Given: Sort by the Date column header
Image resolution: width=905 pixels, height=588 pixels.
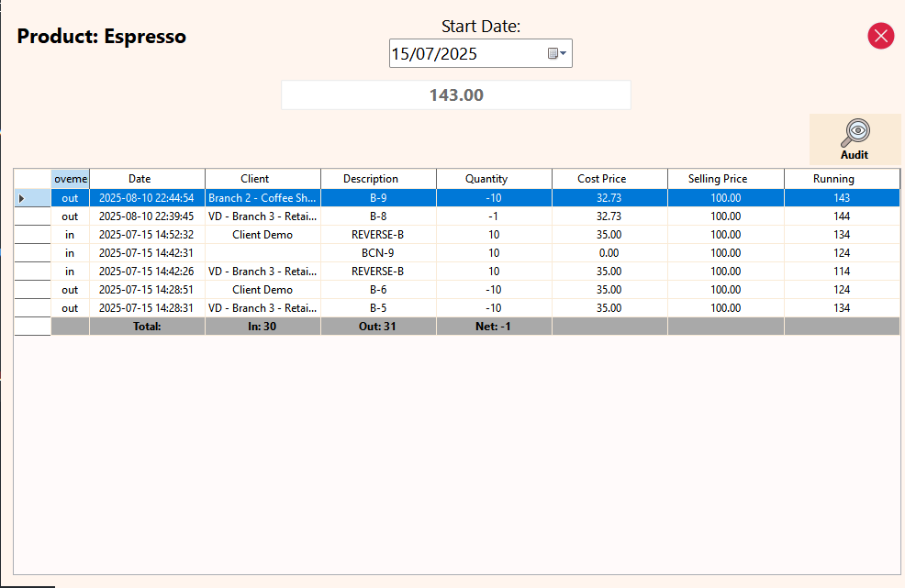Looking at the screenshot, I should [140, 179].
